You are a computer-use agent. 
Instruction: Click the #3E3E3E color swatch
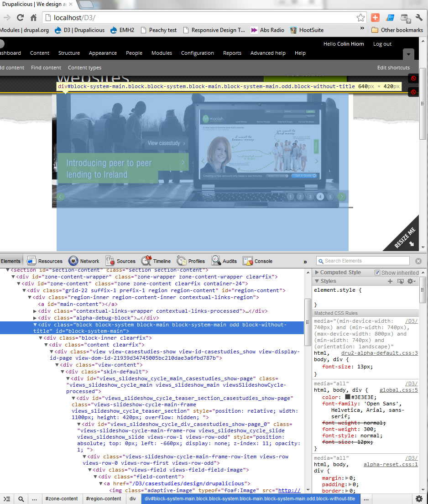point(347,397)
